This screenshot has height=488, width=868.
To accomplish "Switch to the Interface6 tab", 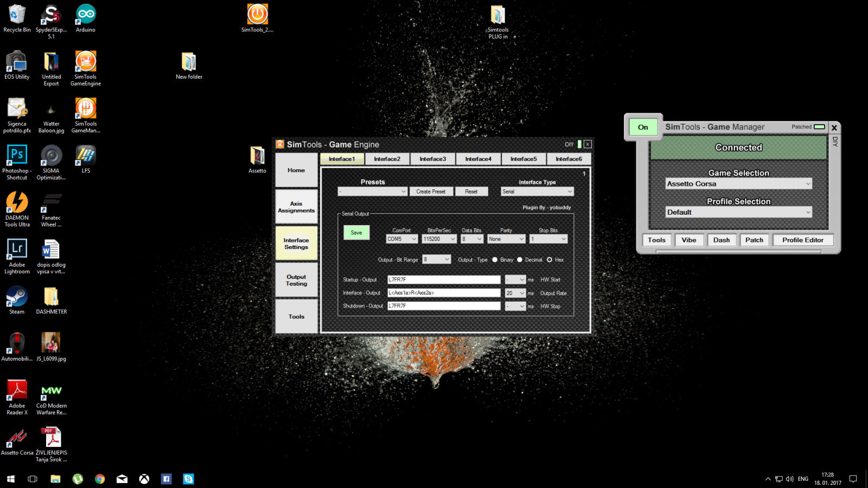I will coord(569,159).
